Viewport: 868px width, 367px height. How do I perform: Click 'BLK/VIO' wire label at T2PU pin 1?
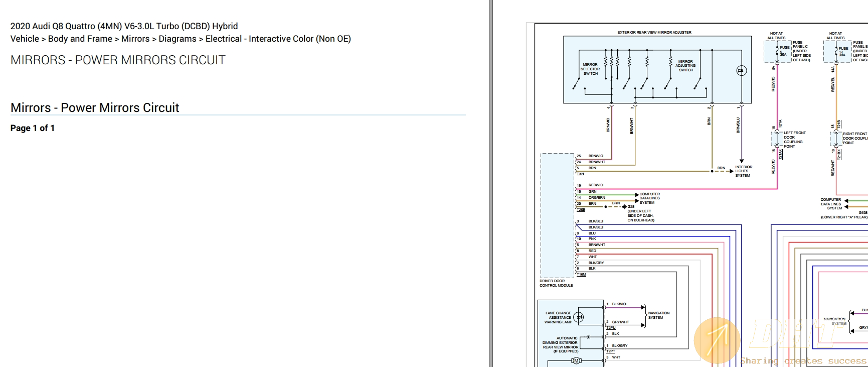coord(619,304)
